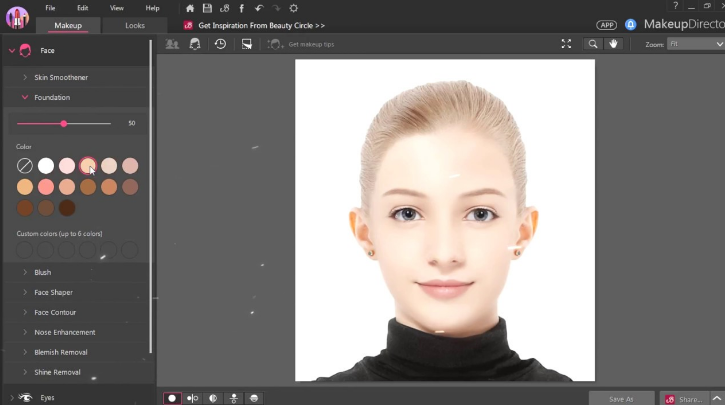The width and height of the screenshot is (725, 405).
Task: Toggle the full screen view icon
Action: 566,44
